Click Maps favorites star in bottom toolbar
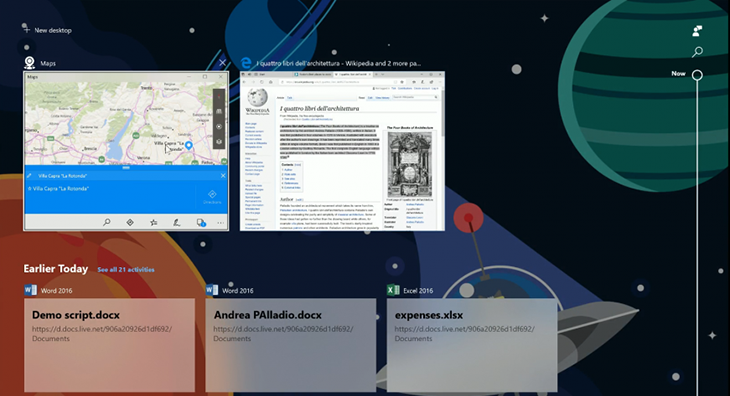This screenshot has height=396, width=730. (x=153, y=222)
